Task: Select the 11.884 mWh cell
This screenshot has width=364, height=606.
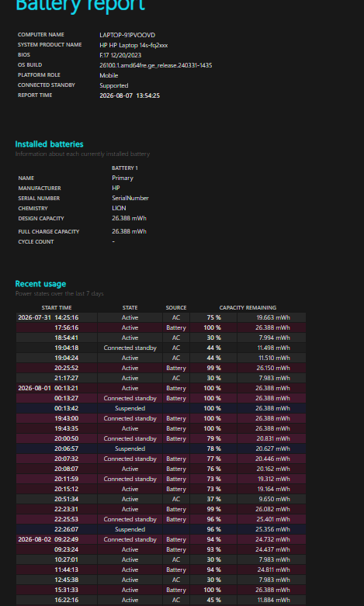Action: 273,600
